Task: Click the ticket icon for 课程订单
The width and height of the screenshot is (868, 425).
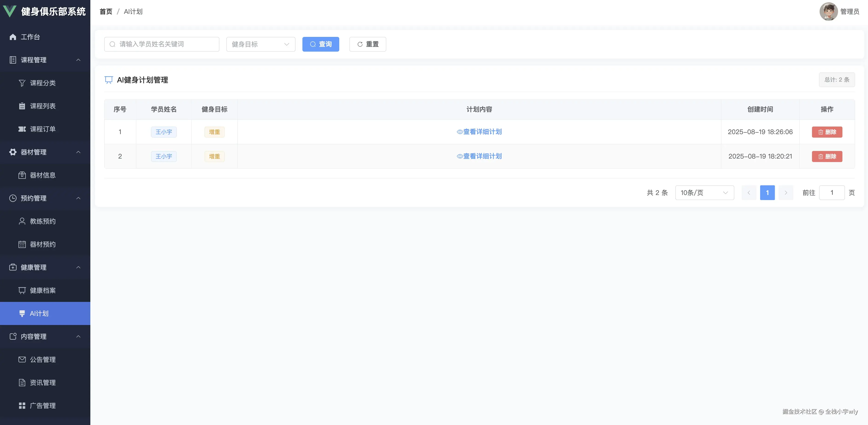Action: [x=22, y=129]
